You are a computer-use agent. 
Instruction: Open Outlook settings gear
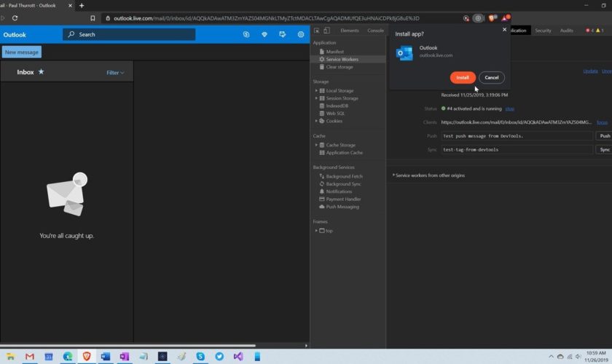[301, 34]
